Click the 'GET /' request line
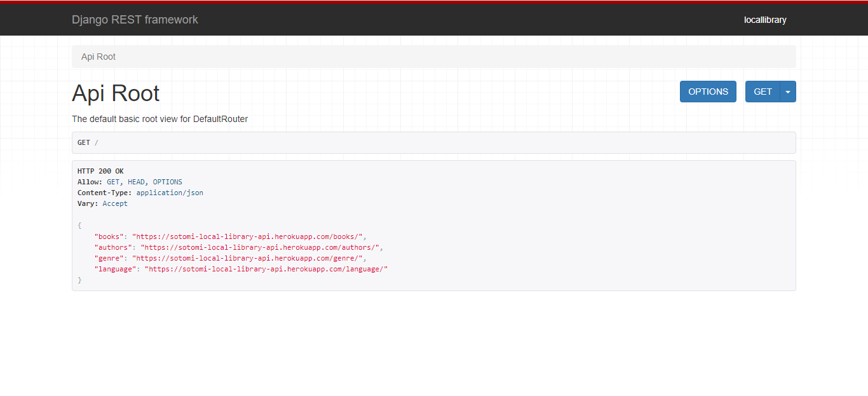Viewport: 868px width, 396px height. coord(88,142)
